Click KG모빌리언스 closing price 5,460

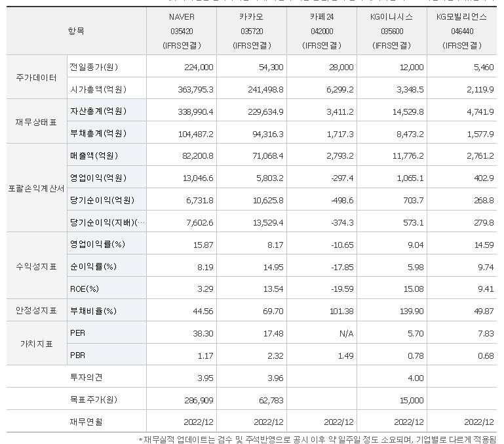(x=484, y=67)
